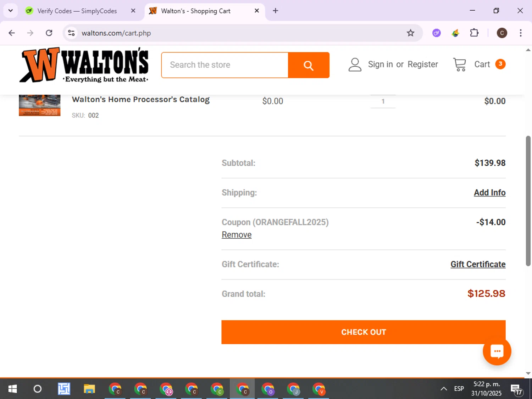Viewport: 532px width, 399px height.
Task: Click the -$14.00 coupon discount
Action: [491, 222]
